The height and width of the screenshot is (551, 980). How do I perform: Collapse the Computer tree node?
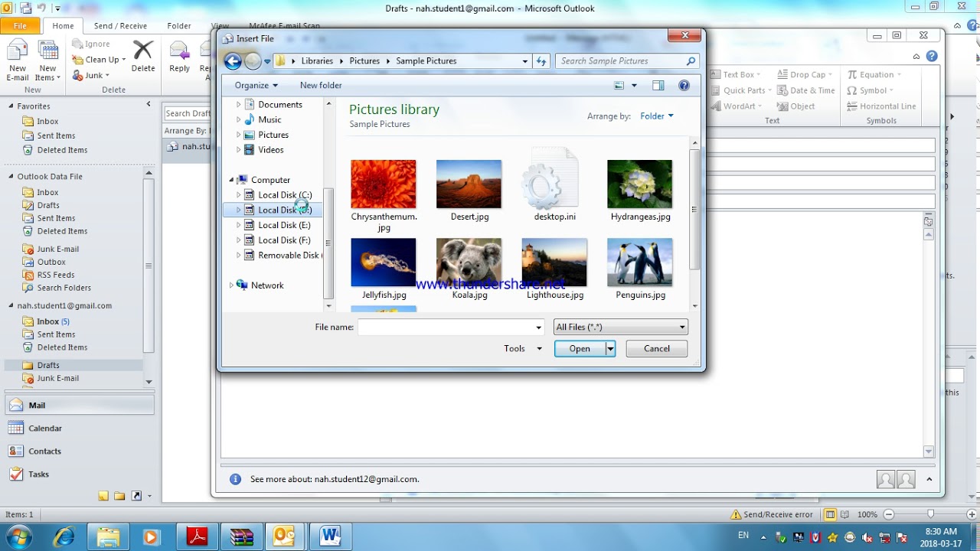pos(231,181)
